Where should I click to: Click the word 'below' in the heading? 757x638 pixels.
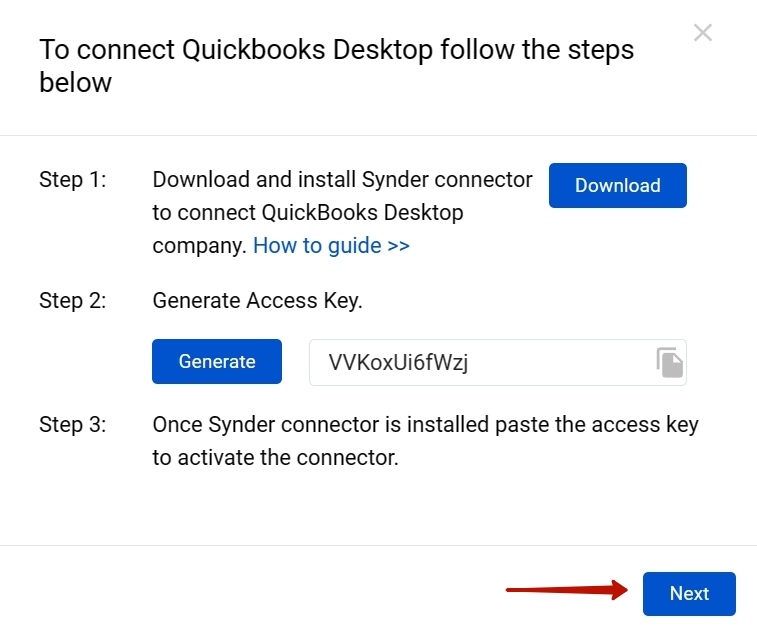(75, 83)
